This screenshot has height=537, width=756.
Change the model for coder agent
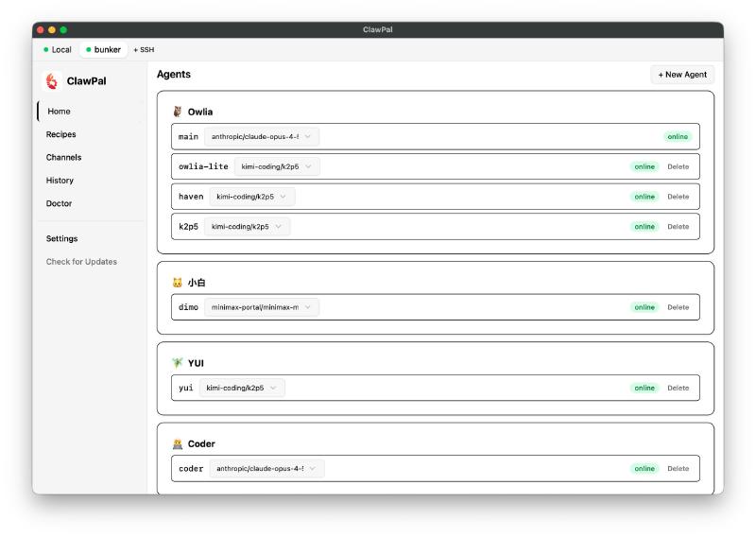[266, 468]
